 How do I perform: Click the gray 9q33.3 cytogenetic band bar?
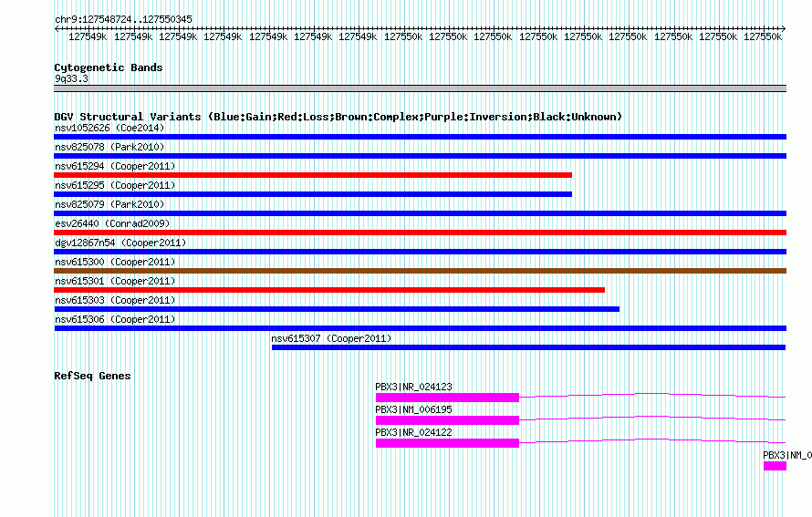click(x=420, y=88)
